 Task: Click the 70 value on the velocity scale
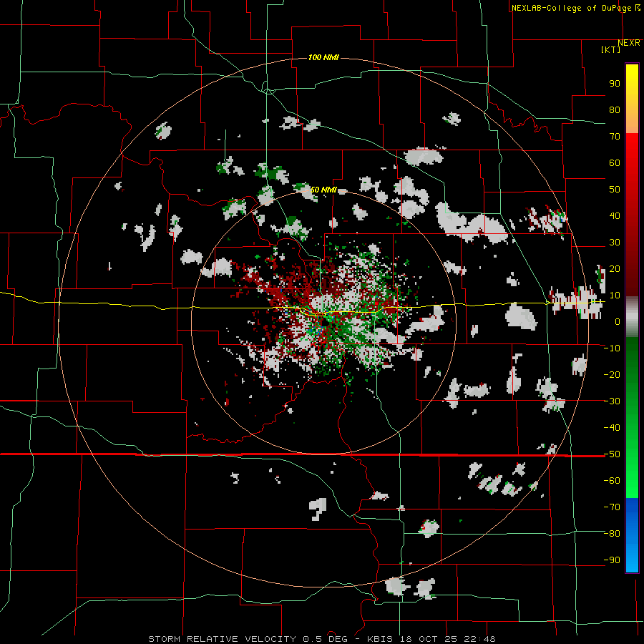point(615,137)
